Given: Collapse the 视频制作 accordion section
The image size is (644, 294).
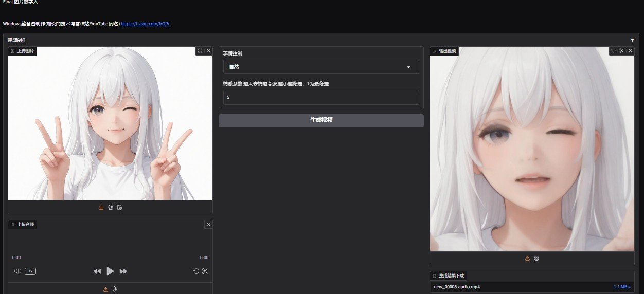Looking at the screenshot, I should pyautogui.click(x=632, y=40).
